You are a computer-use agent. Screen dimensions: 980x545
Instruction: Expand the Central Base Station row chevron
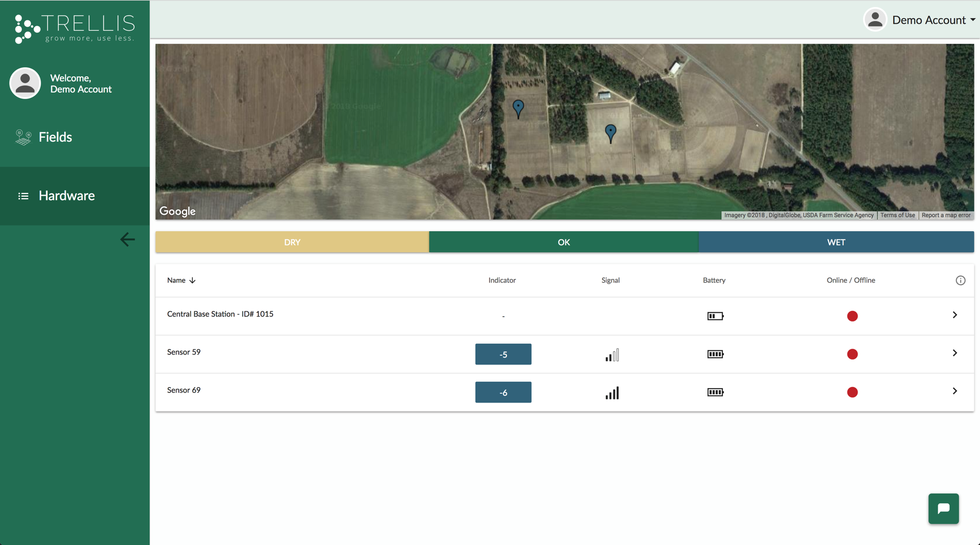click(x=955, y=315)
